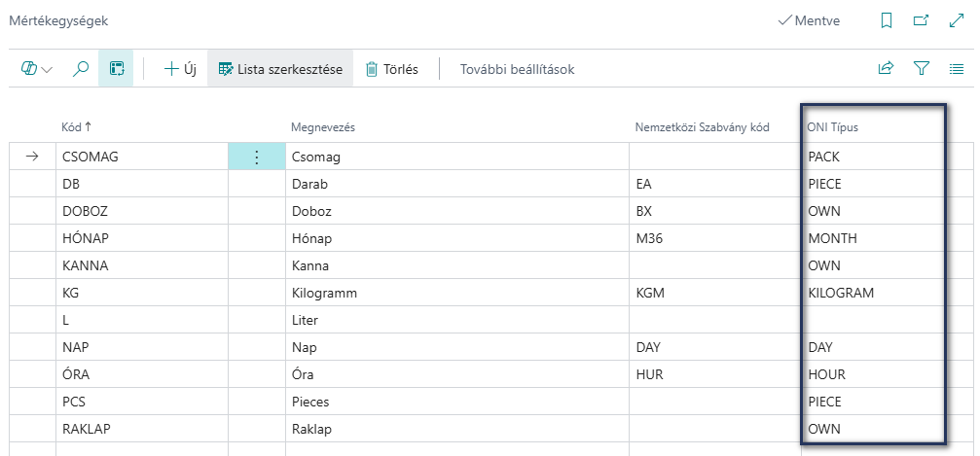Select the NAP code cell

pos(142,347)
